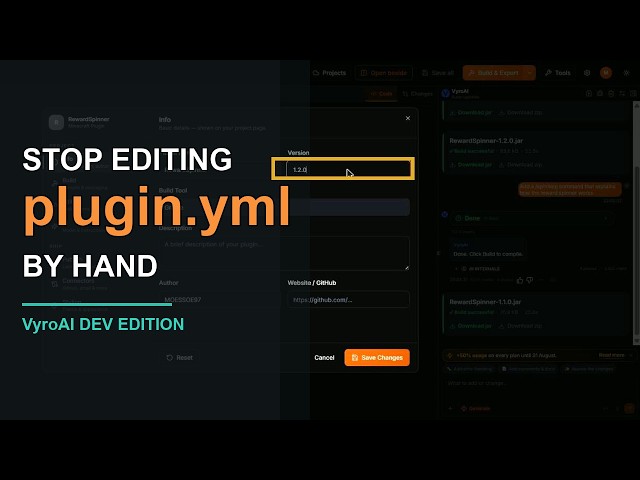This screenshot has height=480, width=640.
Task: Click the Website / GitHub URL field
Action: point(348,300)
